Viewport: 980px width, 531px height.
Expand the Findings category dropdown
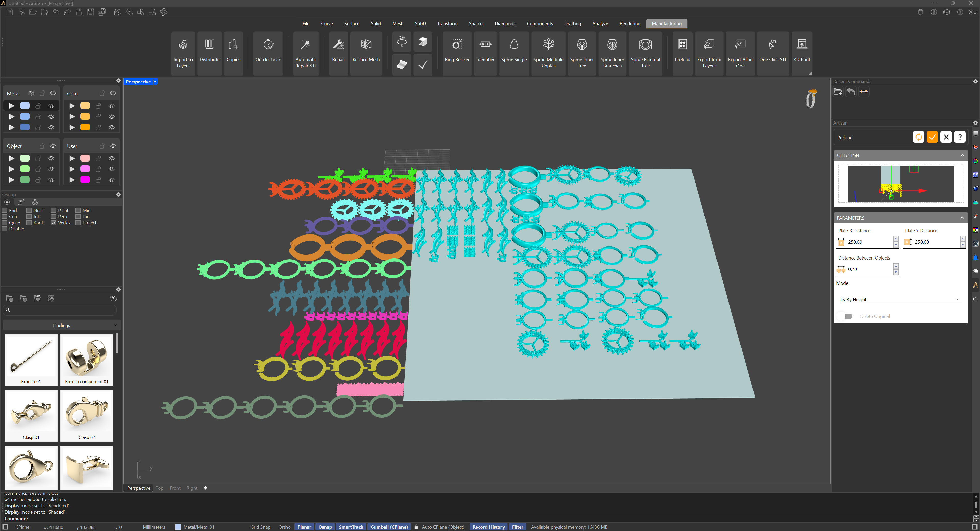pos(62,325)
